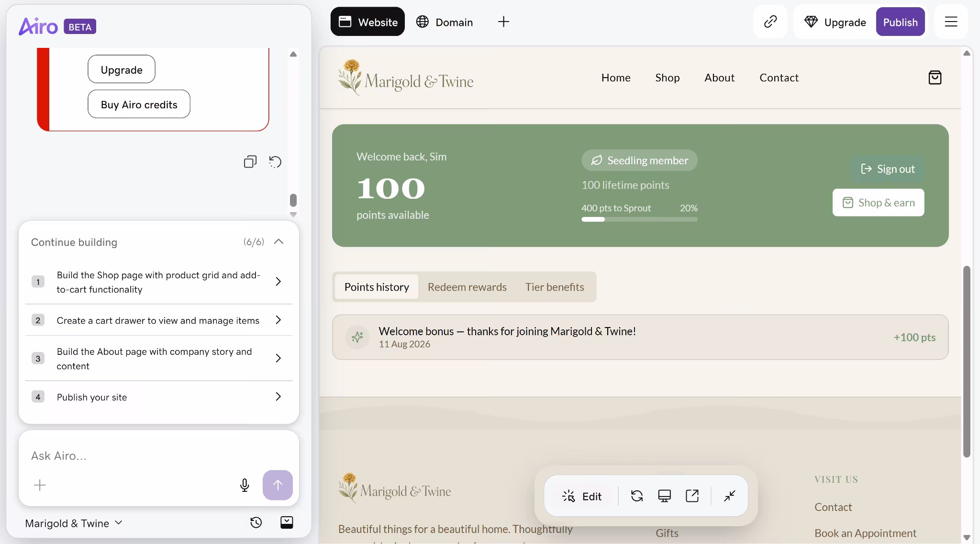Click the Marigold & Twine header logo
This screenshot has width=980, height=544.
(406, 78)
